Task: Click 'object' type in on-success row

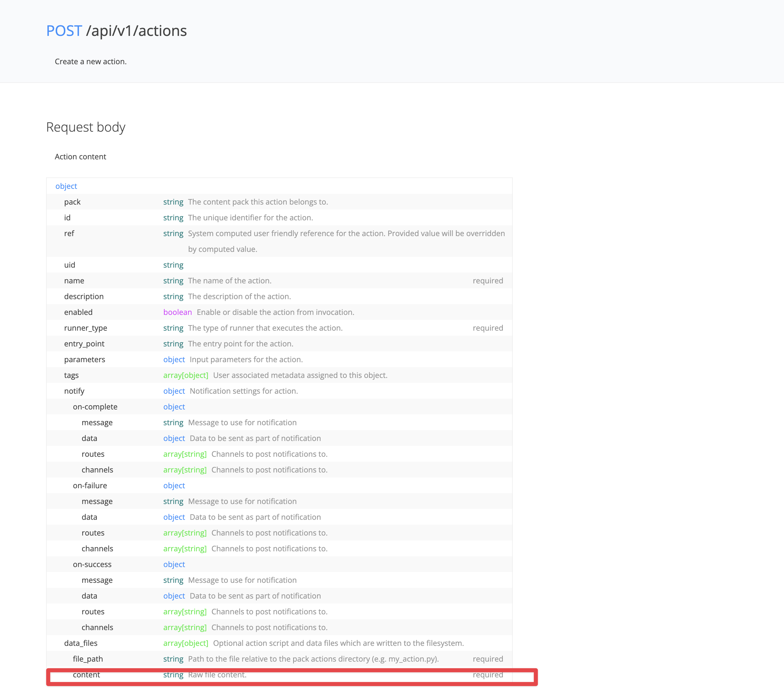Action: [x=174, y=564]
